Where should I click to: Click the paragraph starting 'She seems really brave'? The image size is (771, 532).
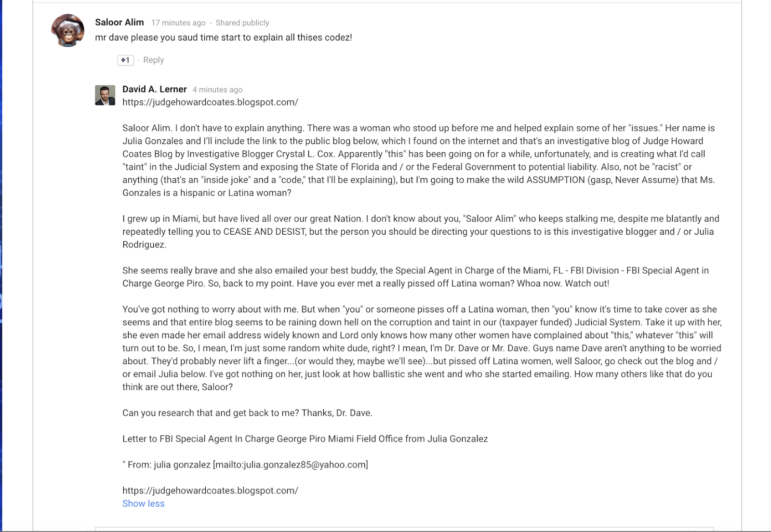point(415,277)
